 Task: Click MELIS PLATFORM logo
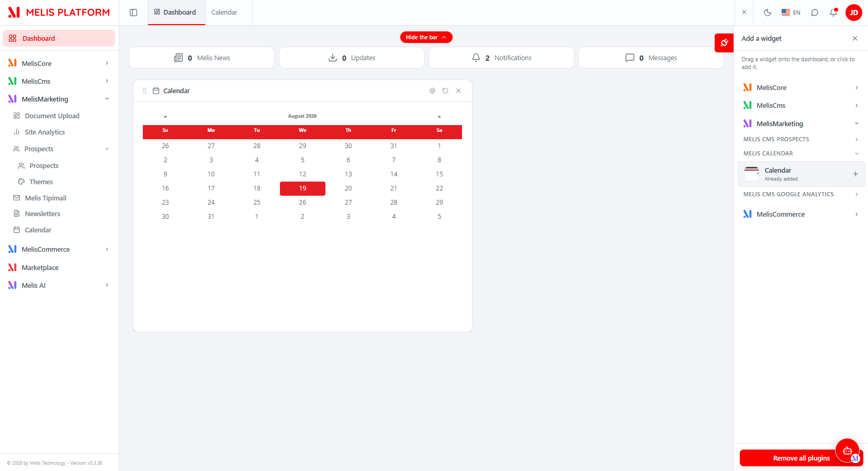(59, 13)
